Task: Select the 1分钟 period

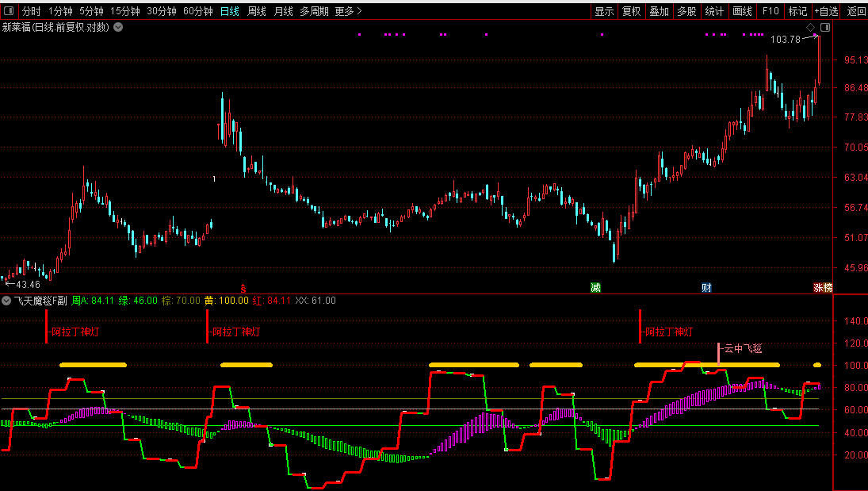Action: click(x=60, y=11)
